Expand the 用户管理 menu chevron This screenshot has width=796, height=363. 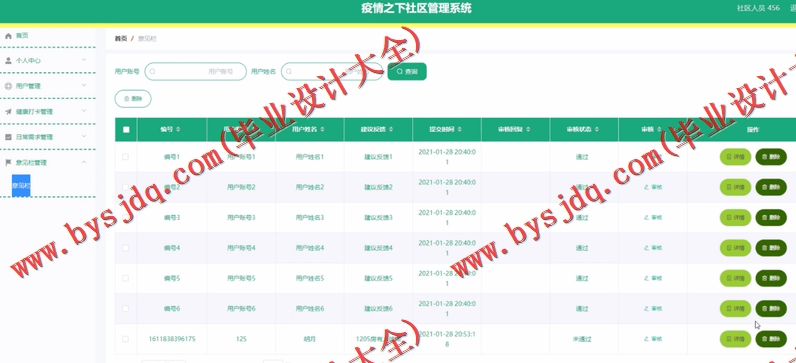point(84,85)
